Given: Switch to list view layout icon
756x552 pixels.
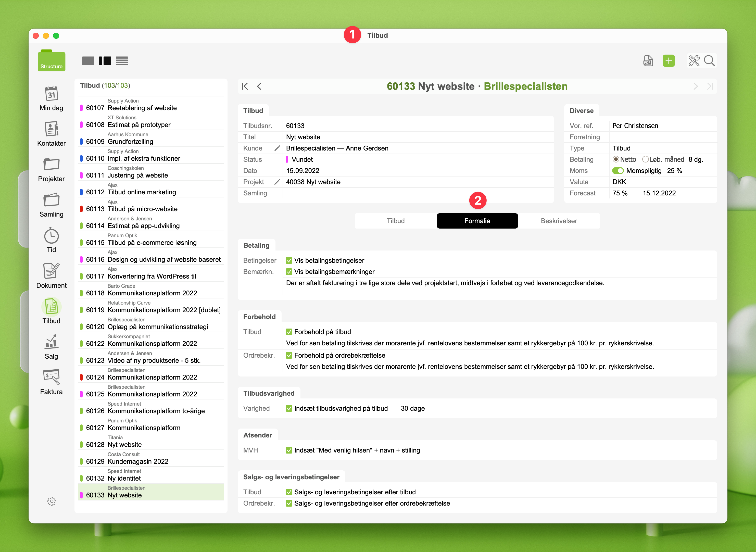Looking at the screenshot, I should [122, 61].
